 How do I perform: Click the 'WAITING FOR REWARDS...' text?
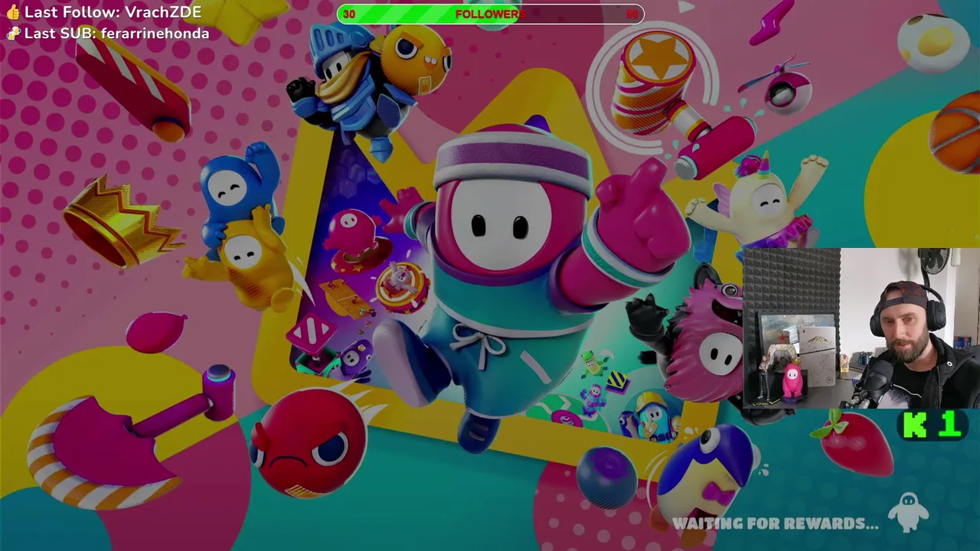(775, 524)
